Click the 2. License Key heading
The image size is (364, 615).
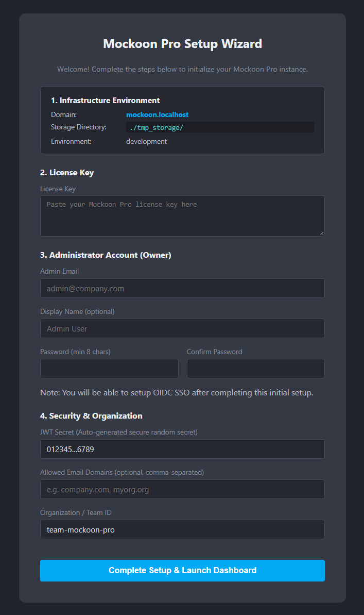pyautogui.click(x=67, y=173)
